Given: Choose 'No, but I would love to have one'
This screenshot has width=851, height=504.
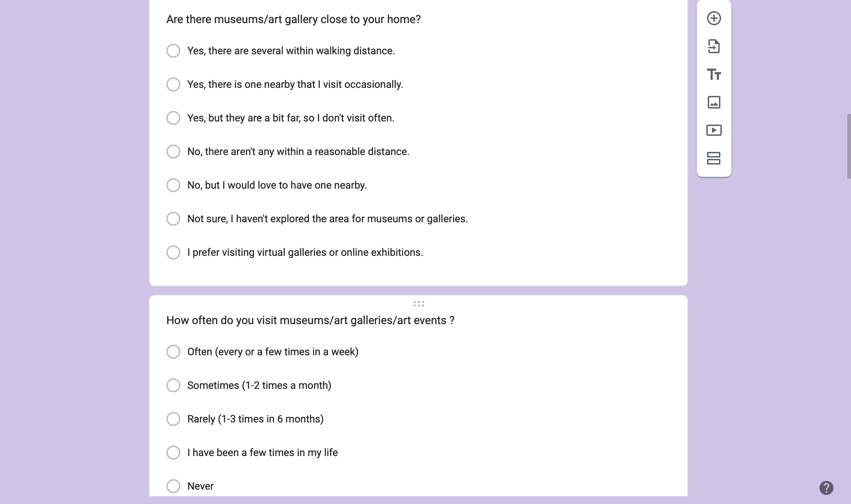Looking at the screenshot, I should coord(173,185).
